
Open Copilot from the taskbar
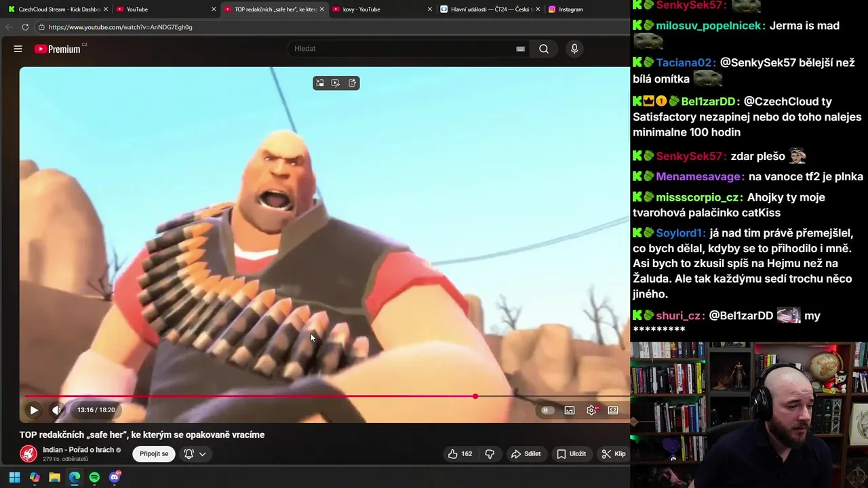point(35,477)
